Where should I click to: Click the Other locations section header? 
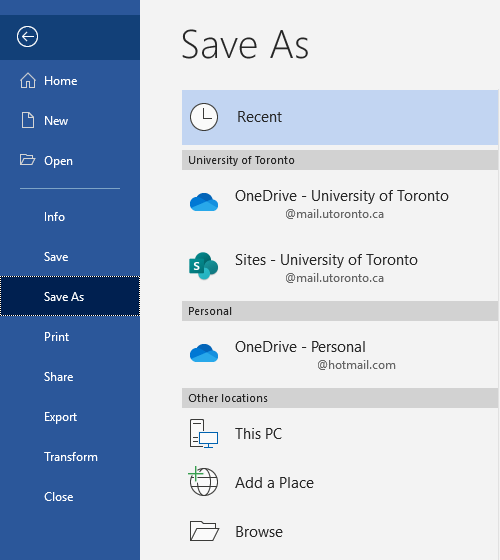pyautogui.click(x=340, y=398)
